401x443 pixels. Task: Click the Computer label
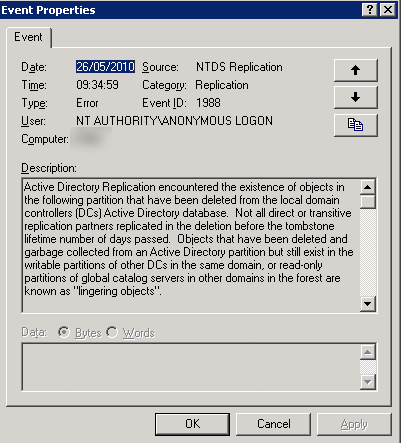pyautogui.click(x=45, y=139)
